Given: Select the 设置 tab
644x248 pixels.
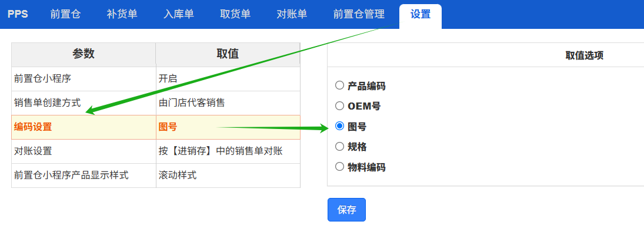Looking at the screenshot, I should 421,15.
